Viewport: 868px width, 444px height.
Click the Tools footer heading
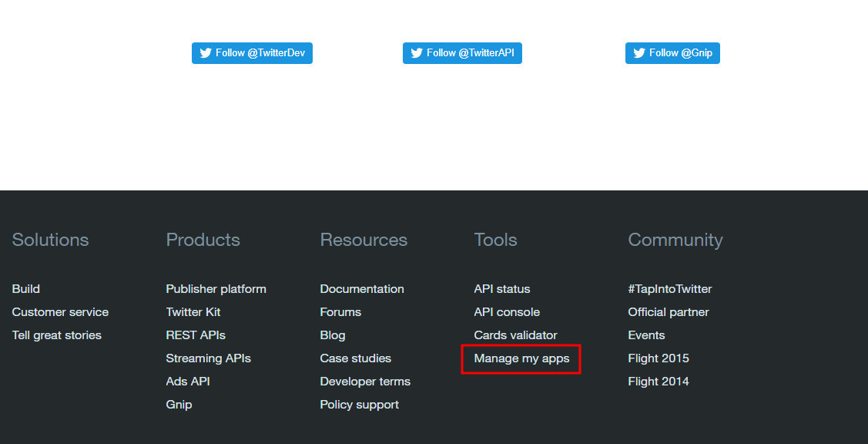coord(496,240)
